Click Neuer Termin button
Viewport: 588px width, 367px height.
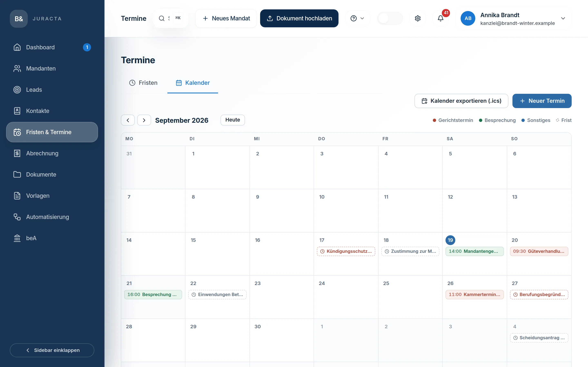[542, 101]
